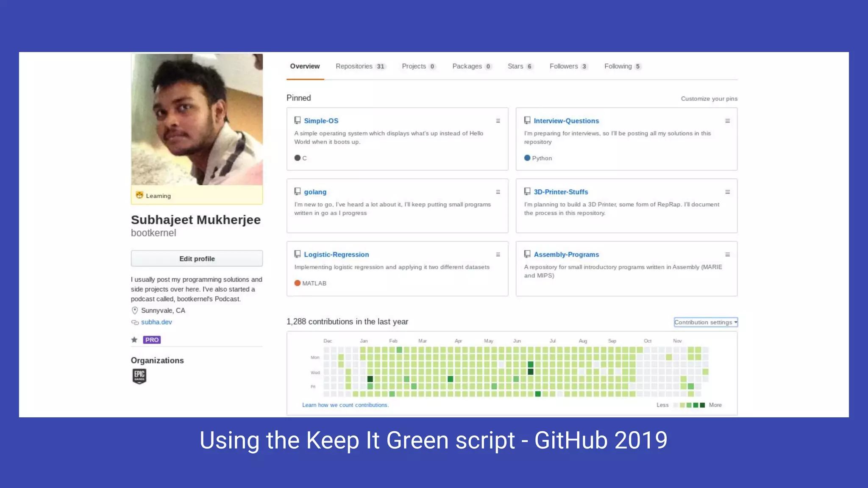Click the profile photo
The image size is (868, 488).
(197, 119)
